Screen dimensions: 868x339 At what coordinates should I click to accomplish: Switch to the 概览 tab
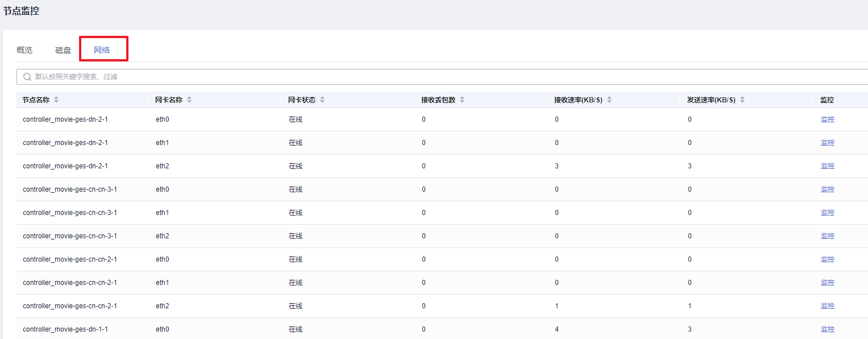pos(24,50)
